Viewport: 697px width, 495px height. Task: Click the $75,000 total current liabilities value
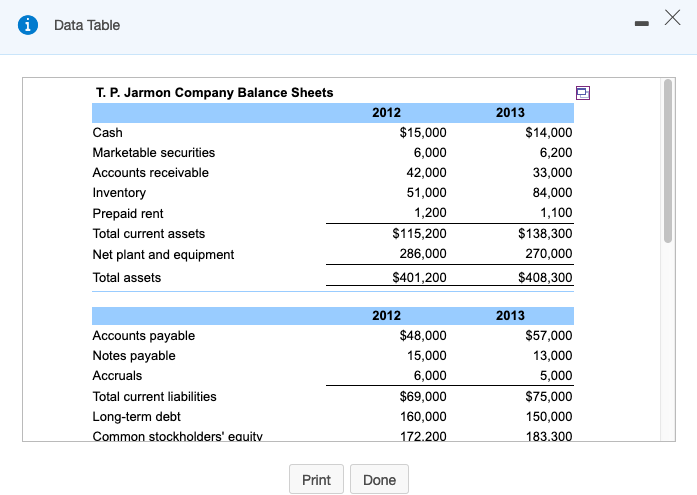(x=549, y=396)
